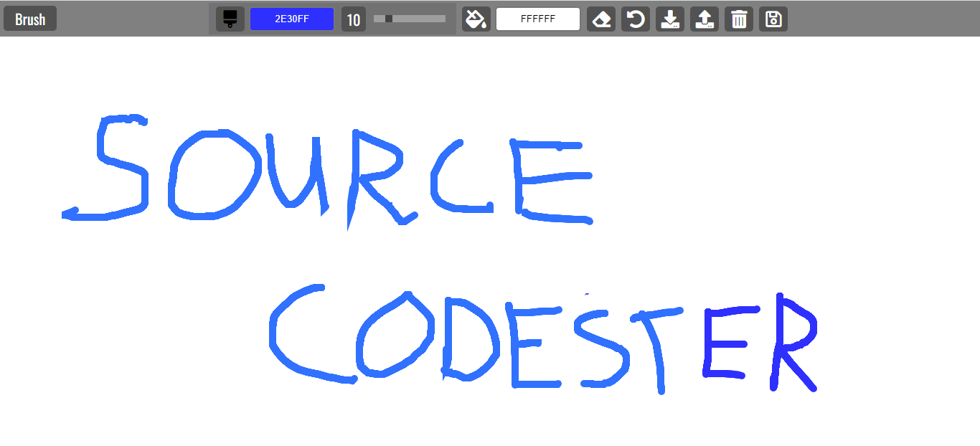Select the Brush tool icon on the toolbar
Viewport: 980px width, 446px height.
pyautogui.click(x=230, y=19)
